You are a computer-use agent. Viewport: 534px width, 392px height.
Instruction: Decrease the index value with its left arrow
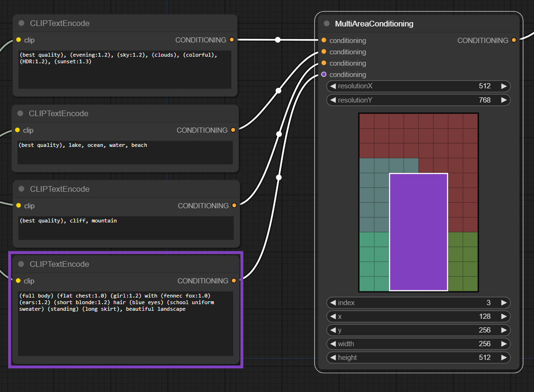334,303
